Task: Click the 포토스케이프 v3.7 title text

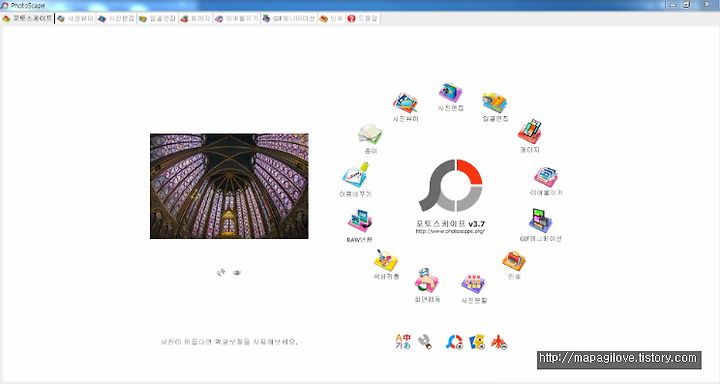Action: [450, 224]
